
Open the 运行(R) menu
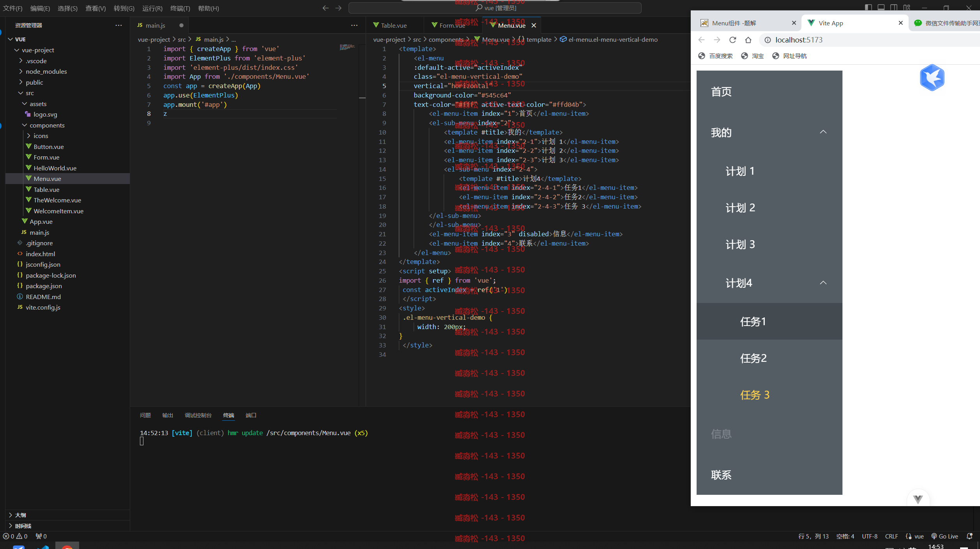tap(152, 8)
